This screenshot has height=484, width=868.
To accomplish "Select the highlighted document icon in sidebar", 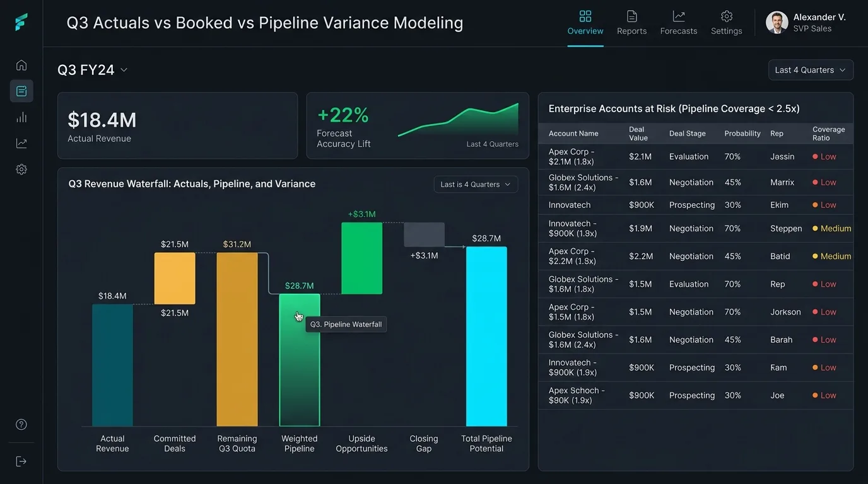I will (21, 91).
